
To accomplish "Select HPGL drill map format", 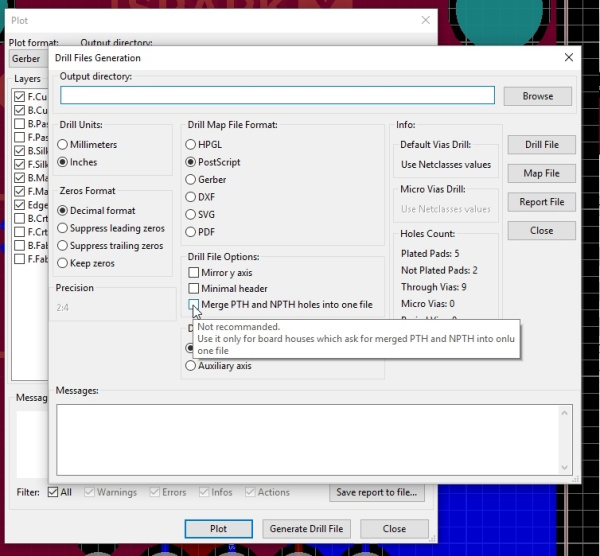I will [x=204, y=145].
